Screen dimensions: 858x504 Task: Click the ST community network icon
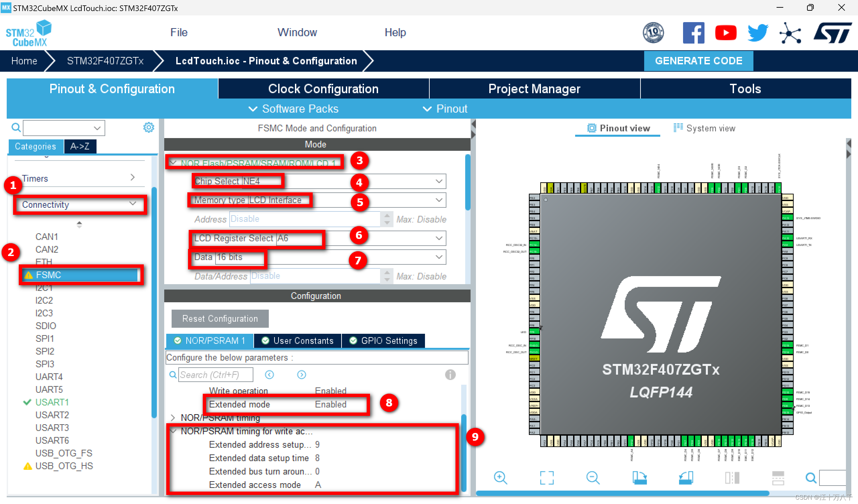point(790,33)
